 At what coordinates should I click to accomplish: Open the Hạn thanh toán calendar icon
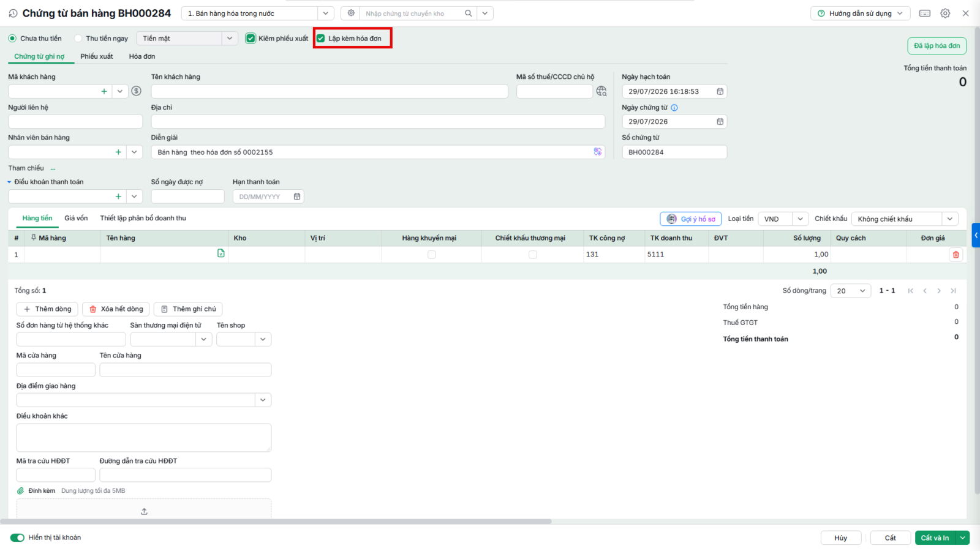click(297, 197)
